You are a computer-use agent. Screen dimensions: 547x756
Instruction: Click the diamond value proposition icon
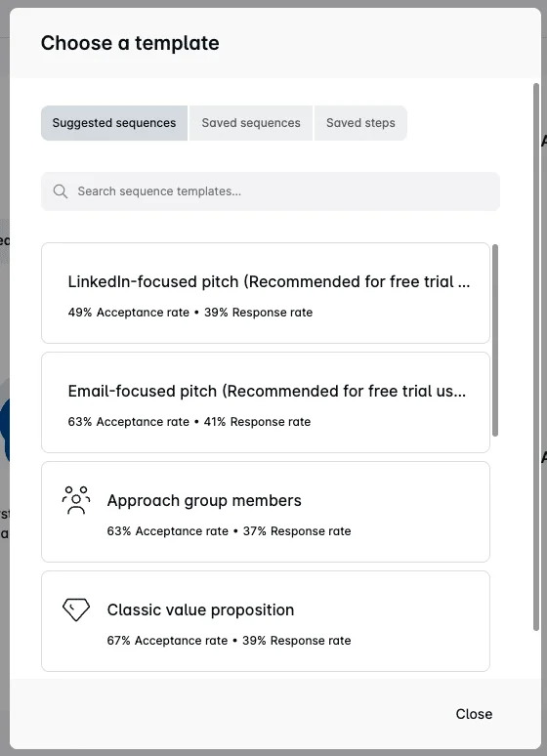[x=76, y=609]
